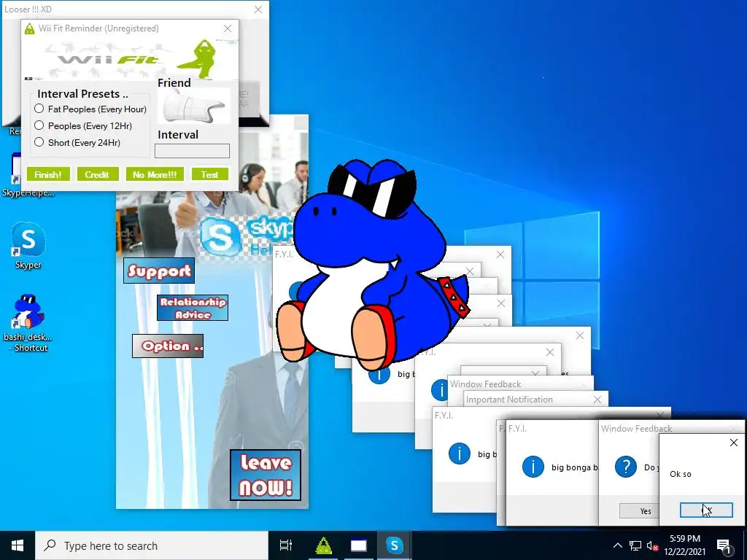Image resolution: width=747 pixels, height=560 pixels.
Task: Click Yes in Window Feedback dialog
Action: pos(639,511)
